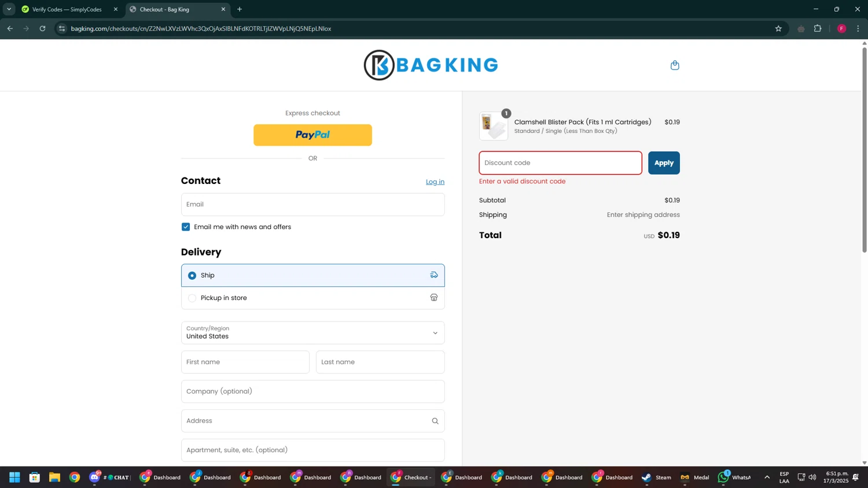Click the Apartment, suite field
The image size is (868, 488).
coord(312,450)
